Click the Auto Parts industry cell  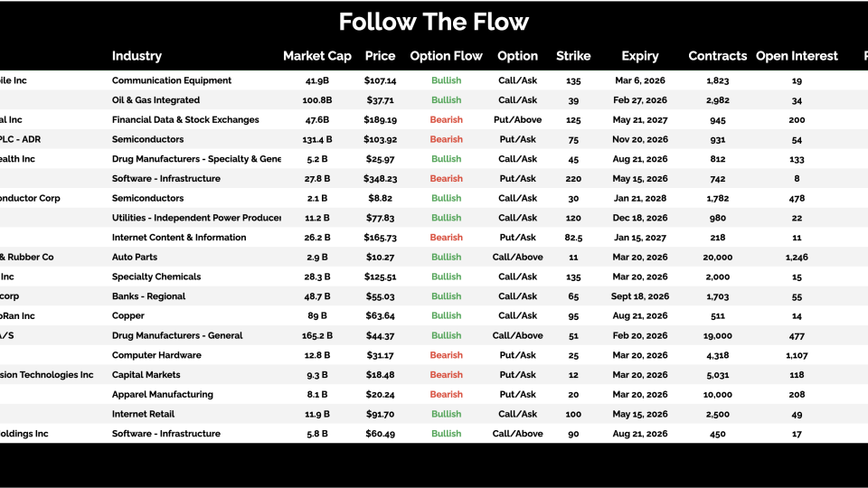point(136,258)
